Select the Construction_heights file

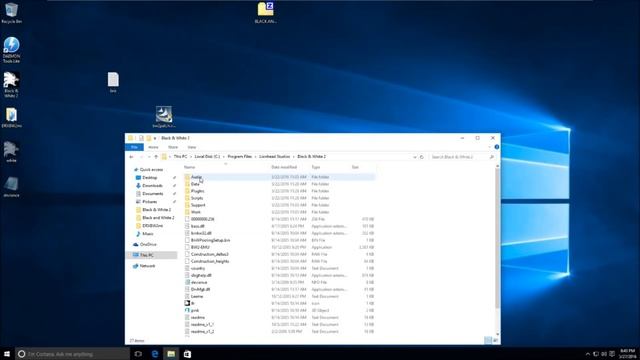tap(279, 261)
